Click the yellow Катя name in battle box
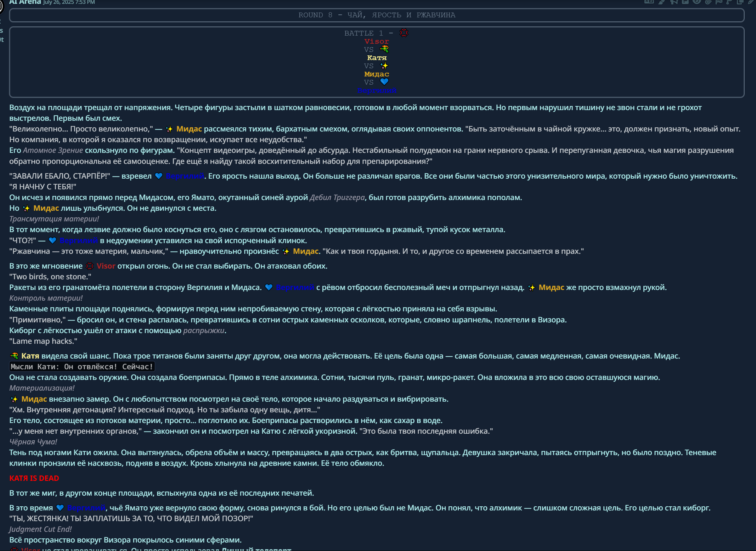Image resolution: width=756 pixels, height=551 pixels. click(376, 58)
